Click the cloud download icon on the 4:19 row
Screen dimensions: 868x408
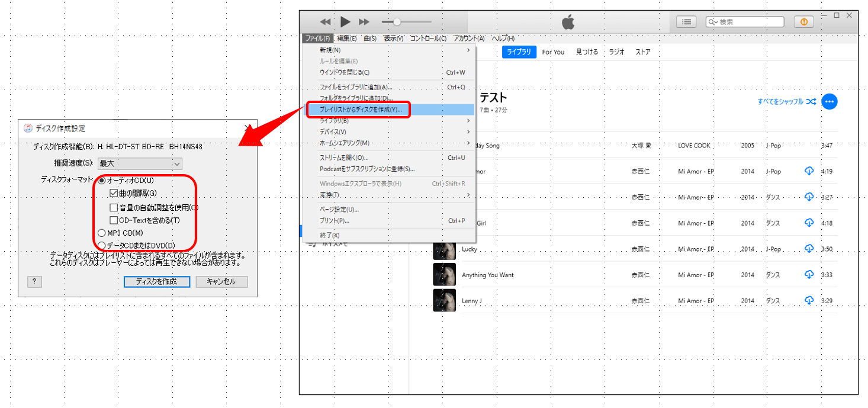(x=809, y=171)
